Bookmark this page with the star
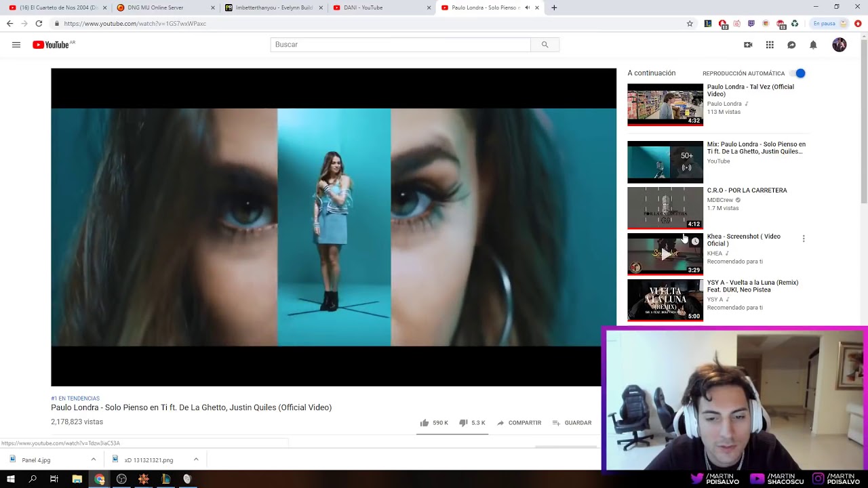 690,23
